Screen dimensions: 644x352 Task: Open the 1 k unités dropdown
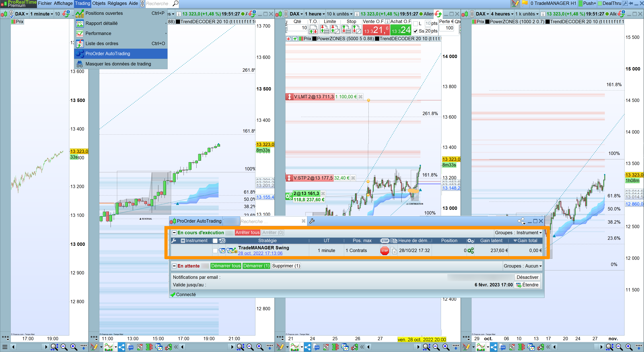coord(527,14)
